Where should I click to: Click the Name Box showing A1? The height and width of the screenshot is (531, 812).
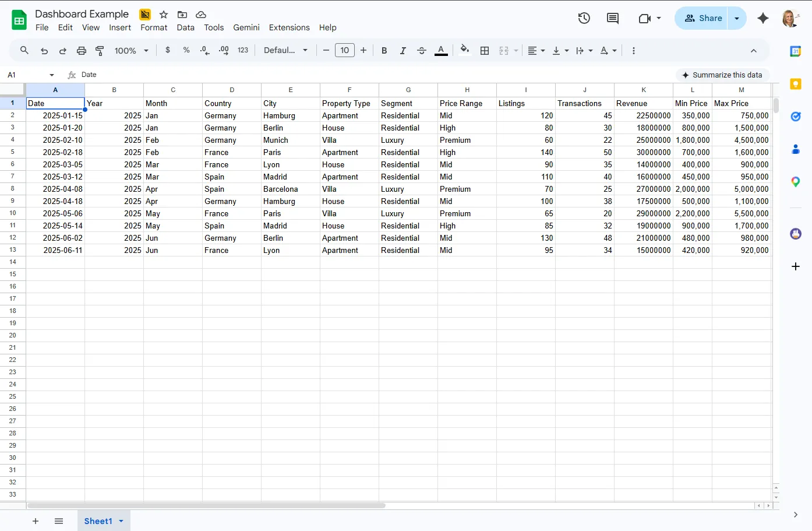pyautogui.click(x=30, y=75)
